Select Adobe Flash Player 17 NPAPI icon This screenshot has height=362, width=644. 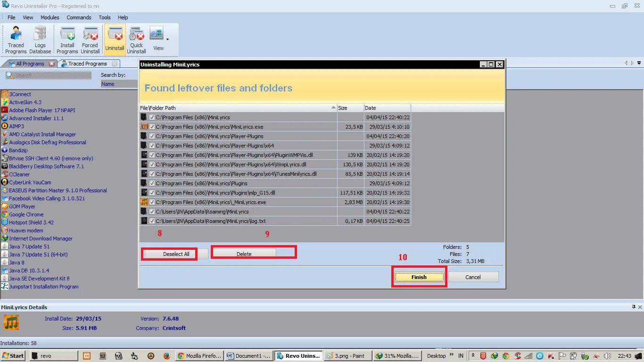5,110
